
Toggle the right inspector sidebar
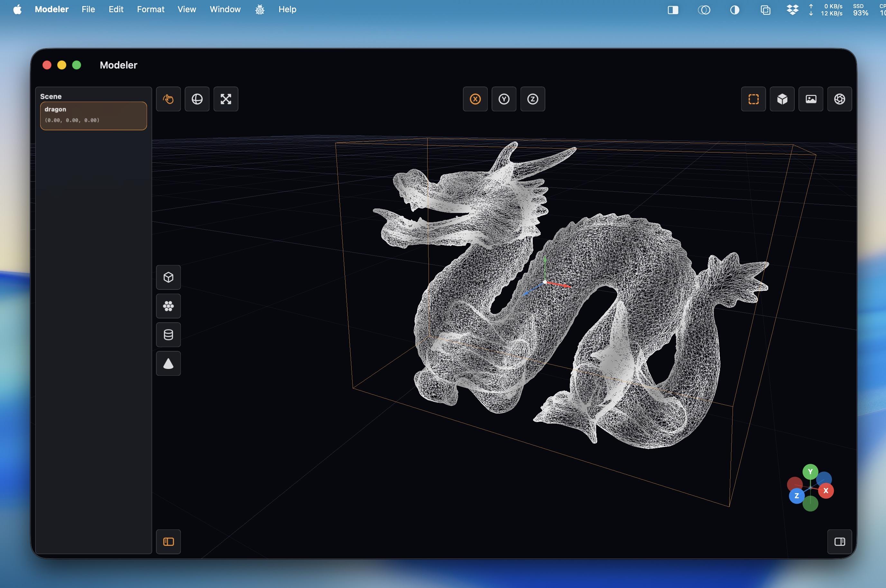(x=840, y=542)
